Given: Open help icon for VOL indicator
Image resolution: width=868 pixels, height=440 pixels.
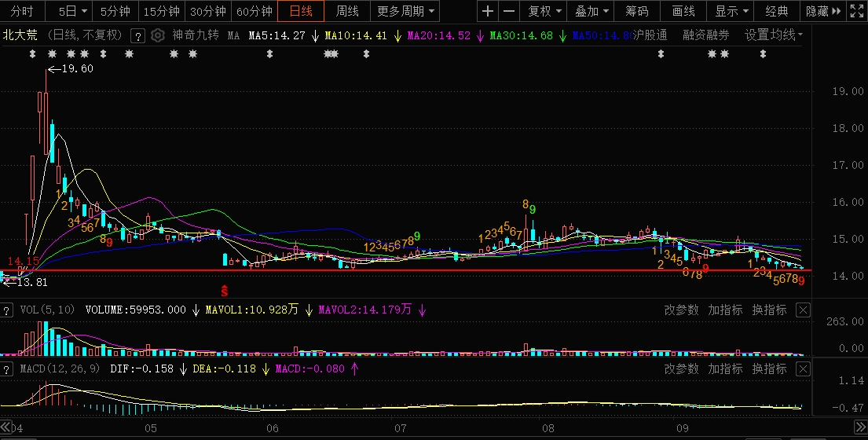Looking at the screenshot, I should click(x=6, y=310).
